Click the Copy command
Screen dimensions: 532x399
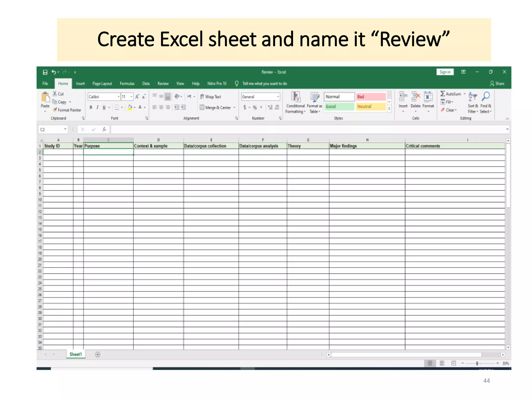point(60,102)
